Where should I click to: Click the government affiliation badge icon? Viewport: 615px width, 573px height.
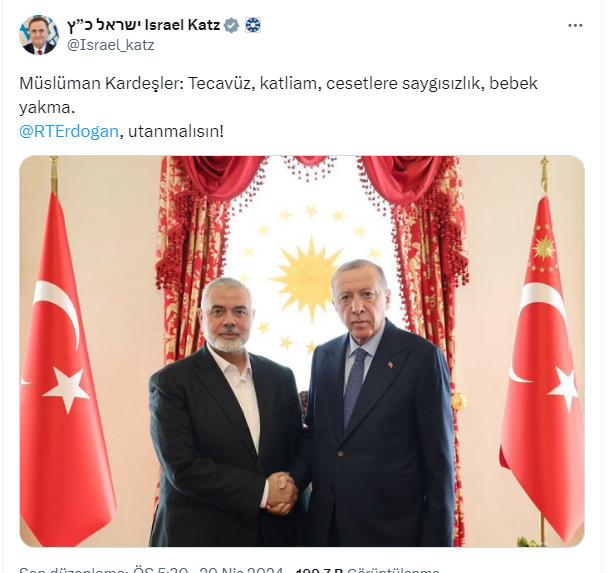pyautogui.click(x=253, y=25)
